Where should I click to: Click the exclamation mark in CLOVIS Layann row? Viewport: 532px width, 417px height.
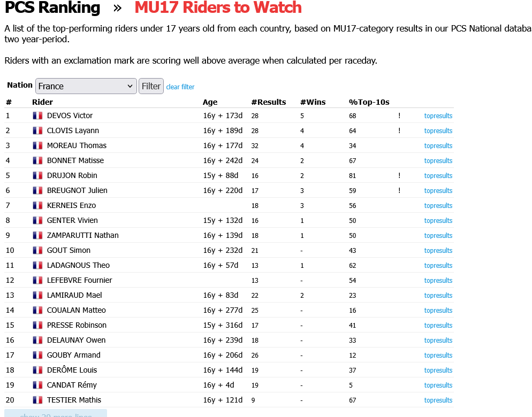click(x=399, y=130)
